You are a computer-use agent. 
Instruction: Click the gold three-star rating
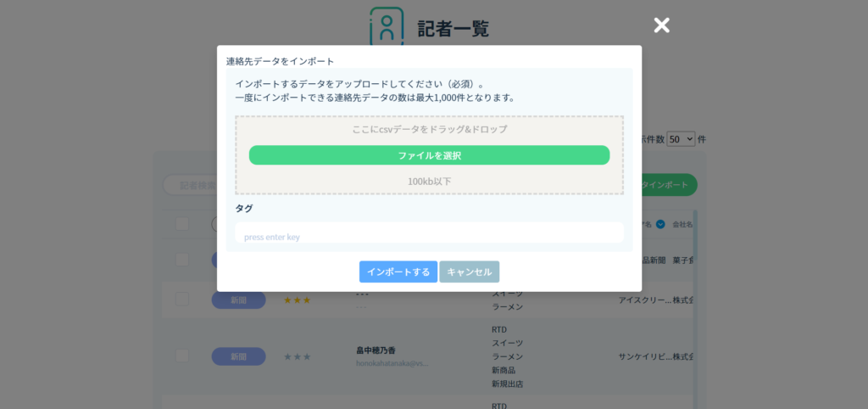click(297, 300)
